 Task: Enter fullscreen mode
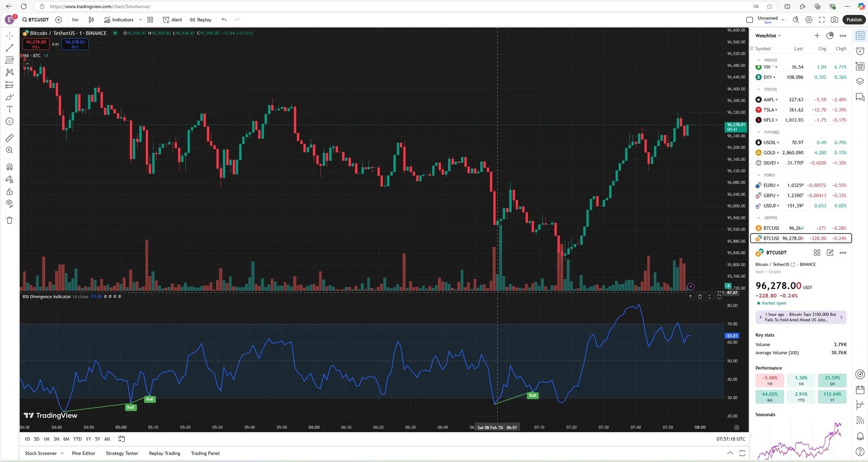click(822, 20)
